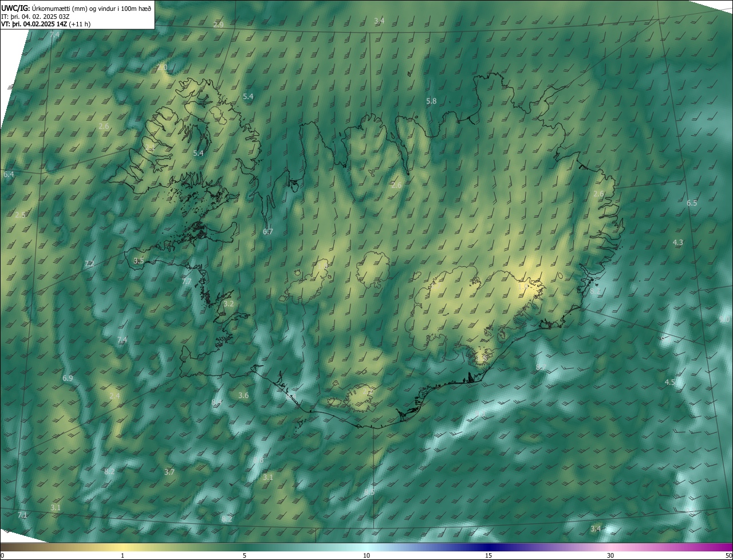This screenshot has height=560, width=733.
Task: Click the '6.4' value label on the map
Action: 9,174
